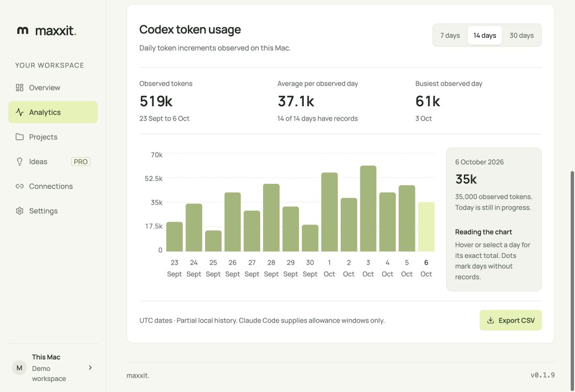Click the download icon on Export CSV
The width and height of the screenshot is (575, 392).
[491, 321]
